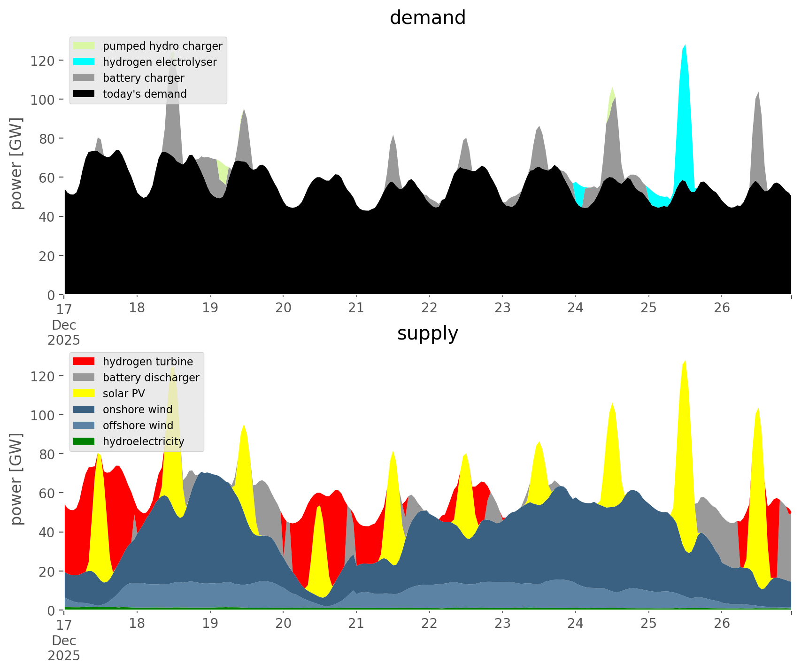Click day 24 tick on the supply x-axis
Viewport: 801px width, 672px height.
(576, 624)
